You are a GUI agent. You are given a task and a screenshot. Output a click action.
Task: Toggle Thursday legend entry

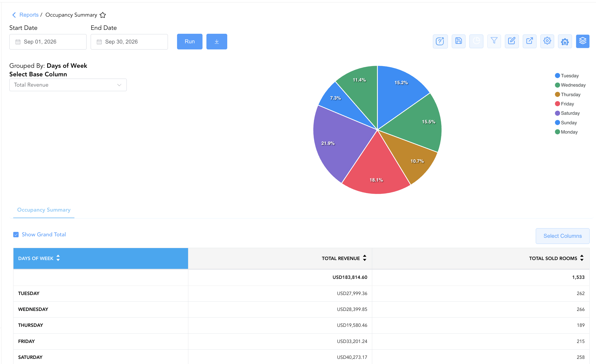coord(568,94)
